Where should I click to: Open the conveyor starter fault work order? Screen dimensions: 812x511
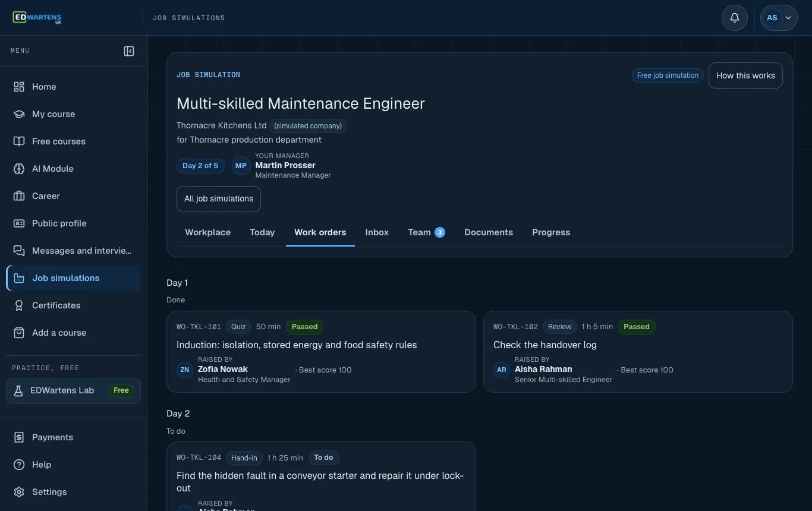(321, 476)
